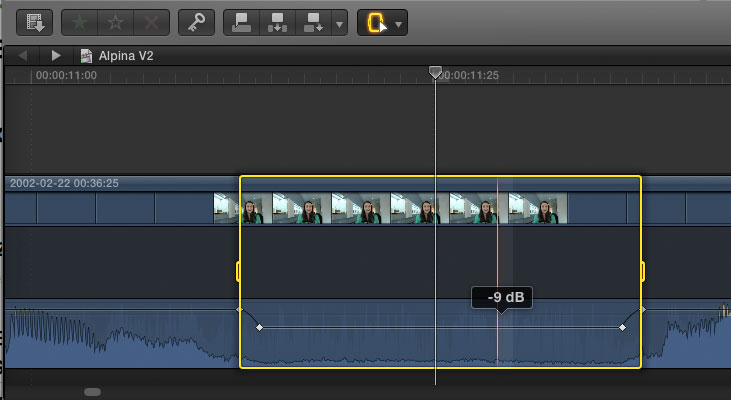Click the Connect clip to primary storyline button

242,21
